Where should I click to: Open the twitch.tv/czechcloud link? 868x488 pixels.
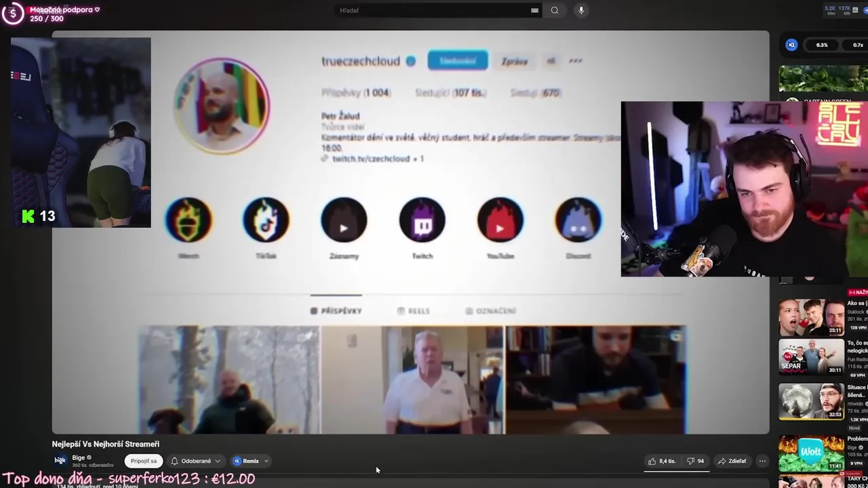click(371, 159)
